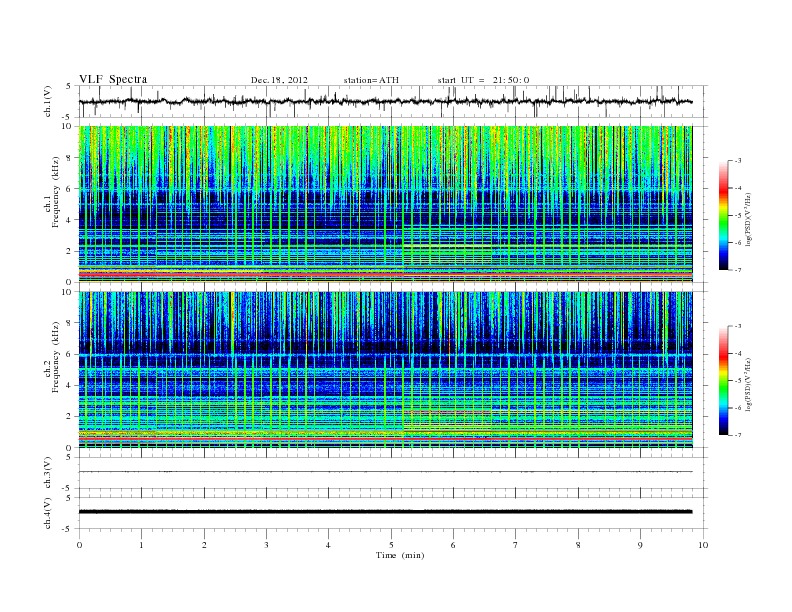Click the ch.1 spectrogram panel

click(385, 204)
